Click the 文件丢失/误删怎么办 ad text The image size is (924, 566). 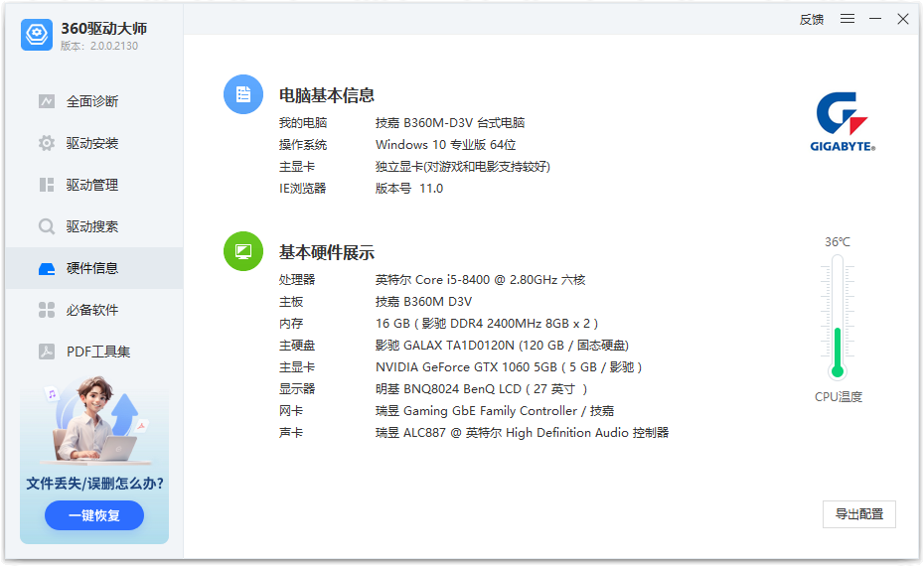[94, 484]
